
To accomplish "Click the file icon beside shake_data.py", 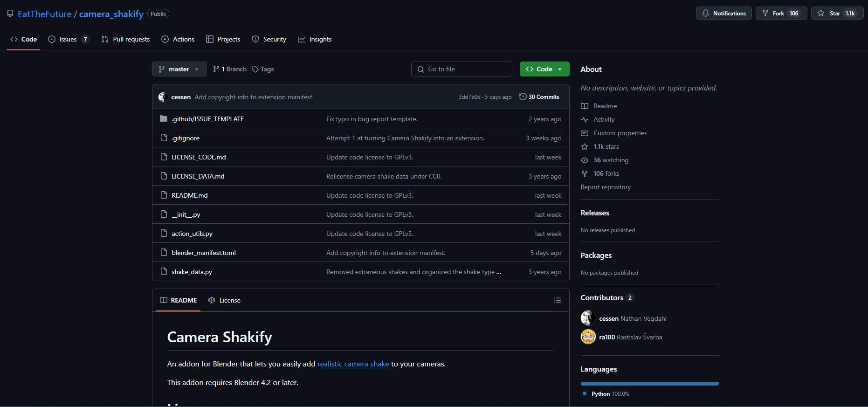I will click(x=164, y=272).
